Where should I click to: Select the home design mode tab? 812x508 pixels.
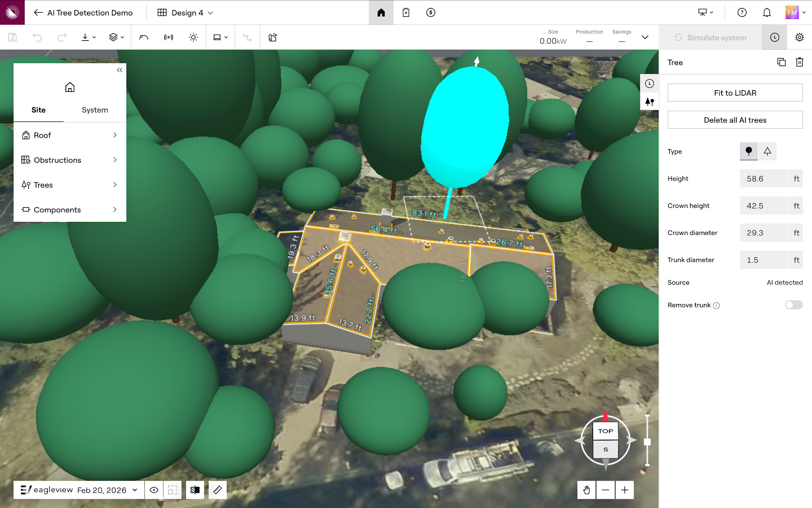pyautogui.click(x=381, y=13)
